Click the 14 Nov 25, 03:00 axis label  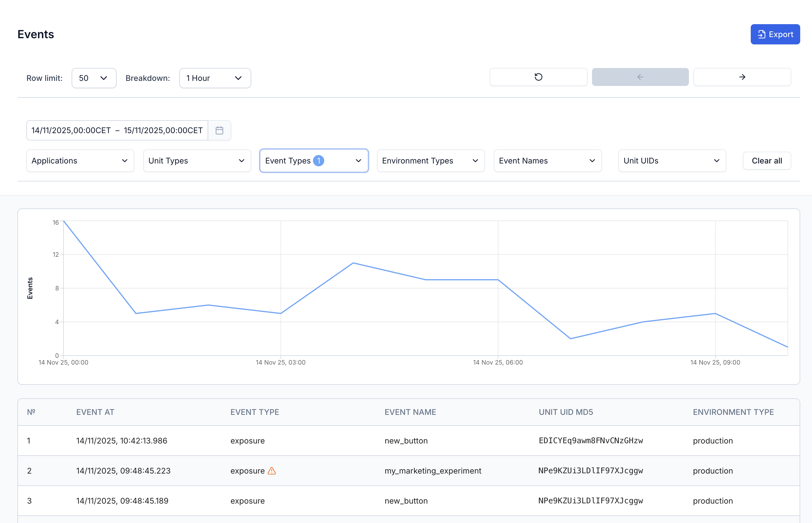(280, 362)
